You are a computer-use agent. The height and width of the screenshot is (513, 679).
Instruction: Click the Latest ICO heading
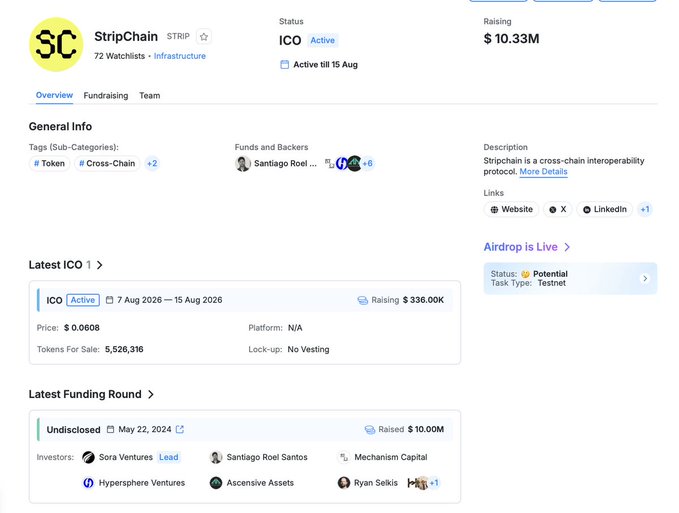point(55,265)
